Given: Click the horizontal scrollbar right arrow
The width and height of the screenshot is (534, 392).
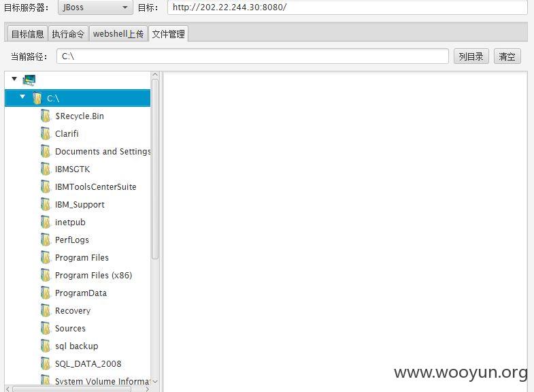Looking at the screenshot, I should click(x=147, y=389).
